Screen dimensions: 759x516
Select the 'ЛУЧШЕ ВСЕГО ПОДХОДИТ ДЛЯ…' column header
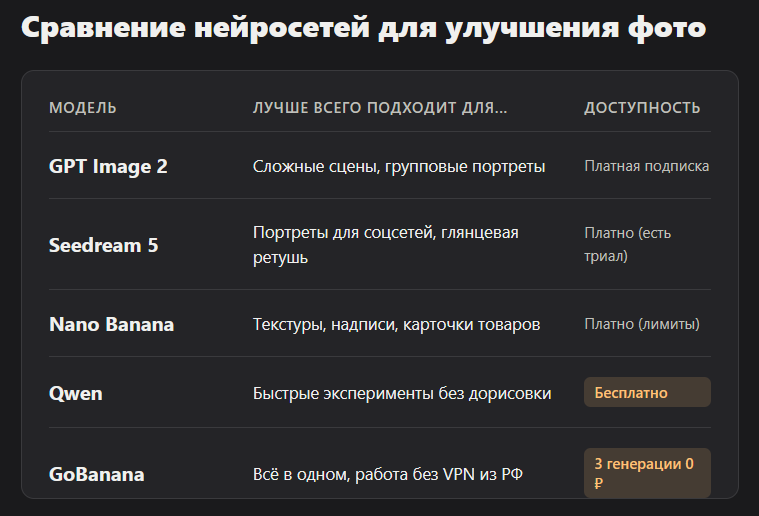point(380,107)
